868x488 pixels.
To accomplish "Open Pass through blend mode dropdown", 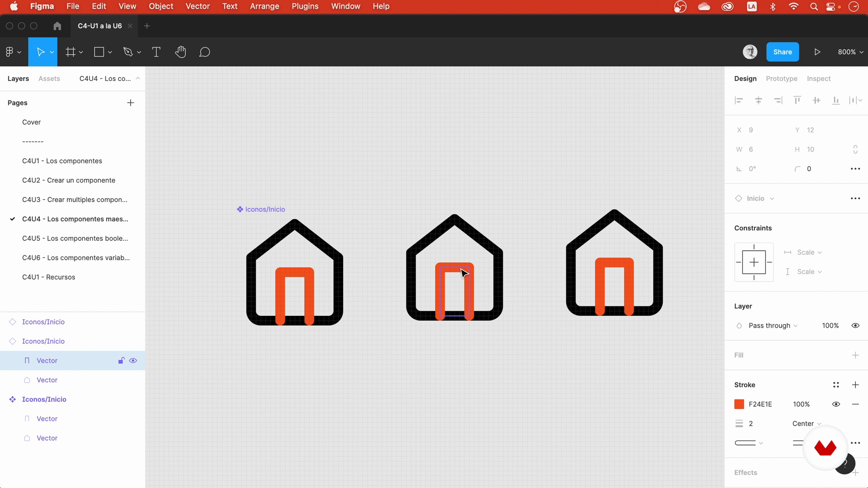I will click(x=773, y=325).
